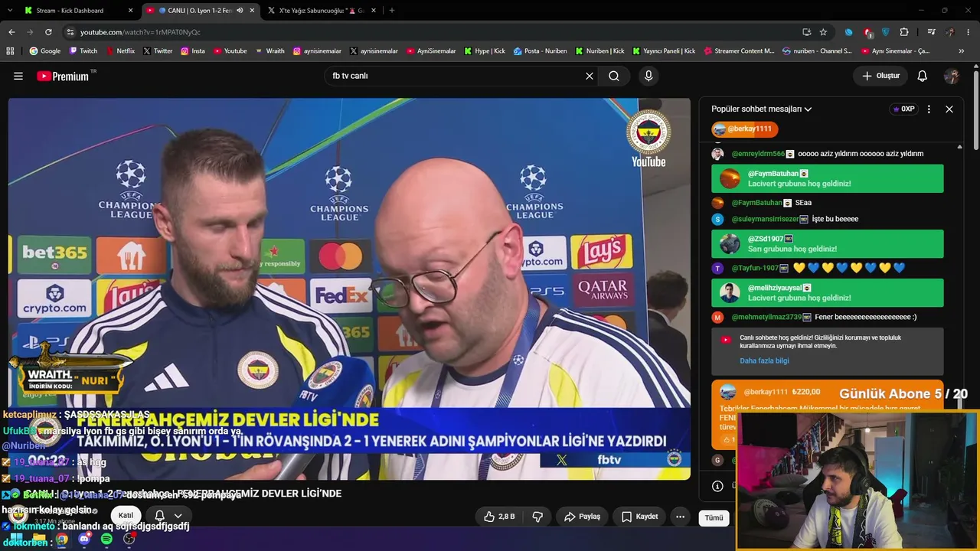Open the Netflix bookmark
This screenshot has height=551, width=980.
coord(120,51)
